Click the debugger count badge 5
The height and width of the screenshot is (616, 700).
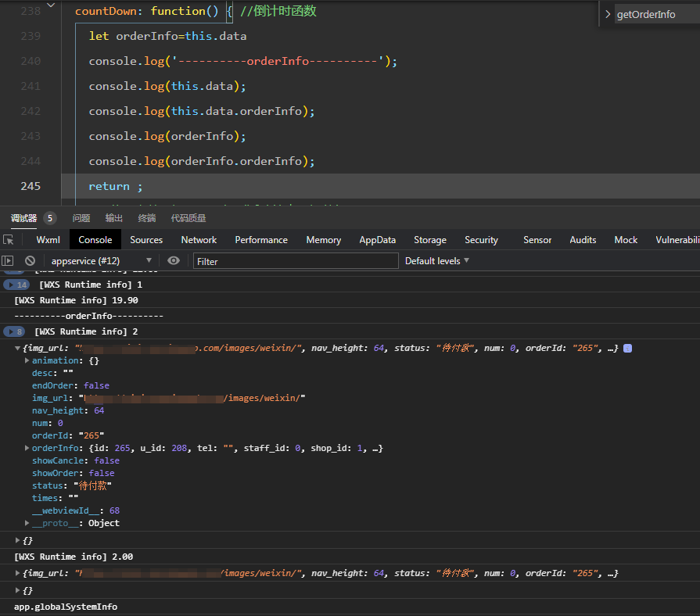50,218
